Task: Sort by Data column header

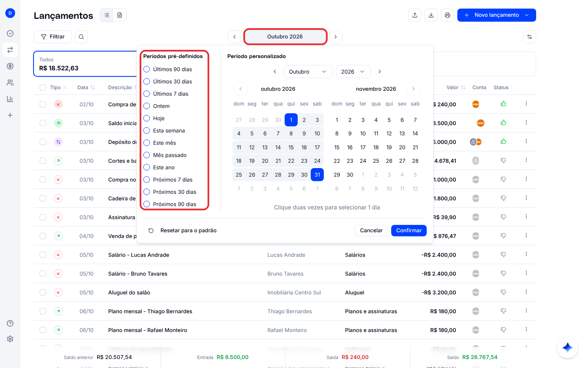Action: pyautogui.click(x=86, y=88)
